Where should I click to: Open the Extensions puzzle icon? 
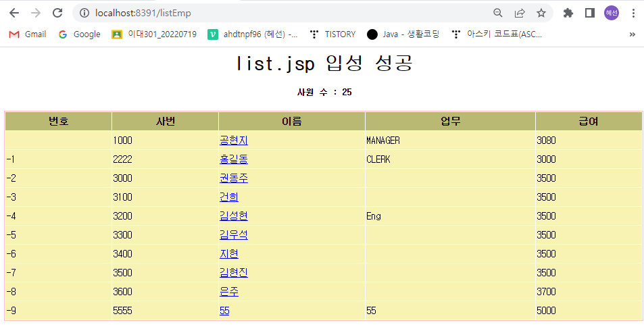pos(568,13)
